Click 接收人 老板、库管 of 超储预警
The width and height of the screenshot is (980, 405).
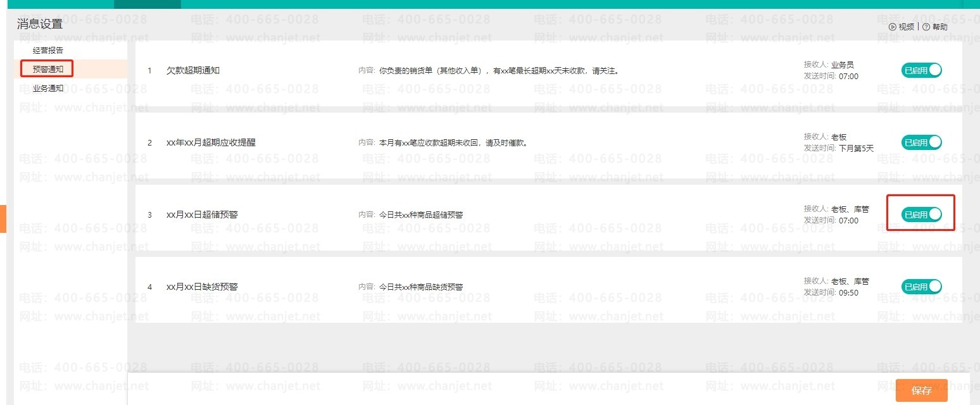coord(837,209)
